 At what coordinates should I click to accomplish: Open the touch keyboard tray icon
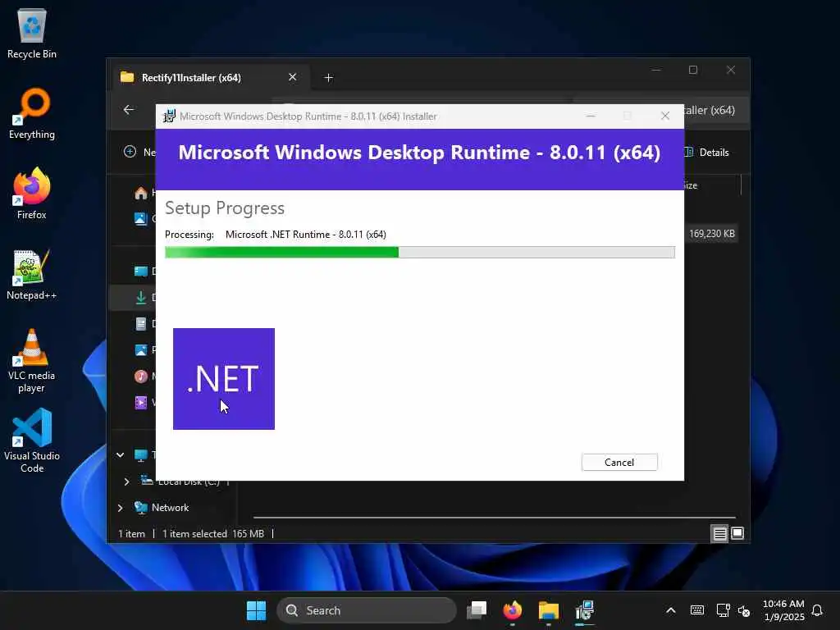[x=697, y=610]
